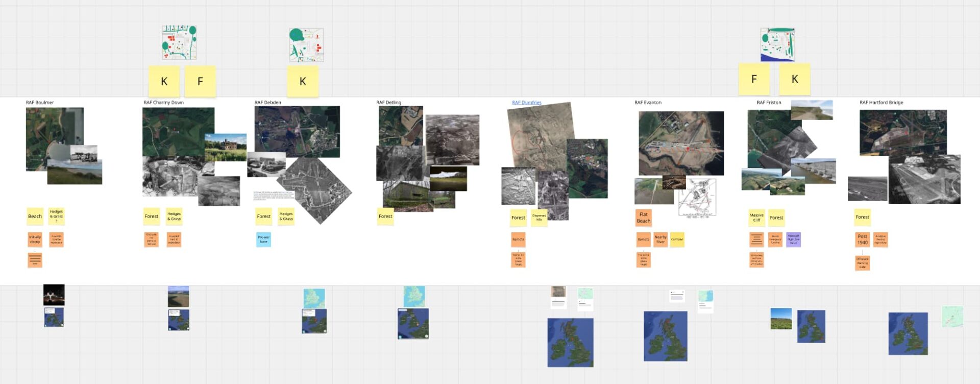
Task: Click the purple Microsoft Flight Sim sticky note
Action: (793, 239)
